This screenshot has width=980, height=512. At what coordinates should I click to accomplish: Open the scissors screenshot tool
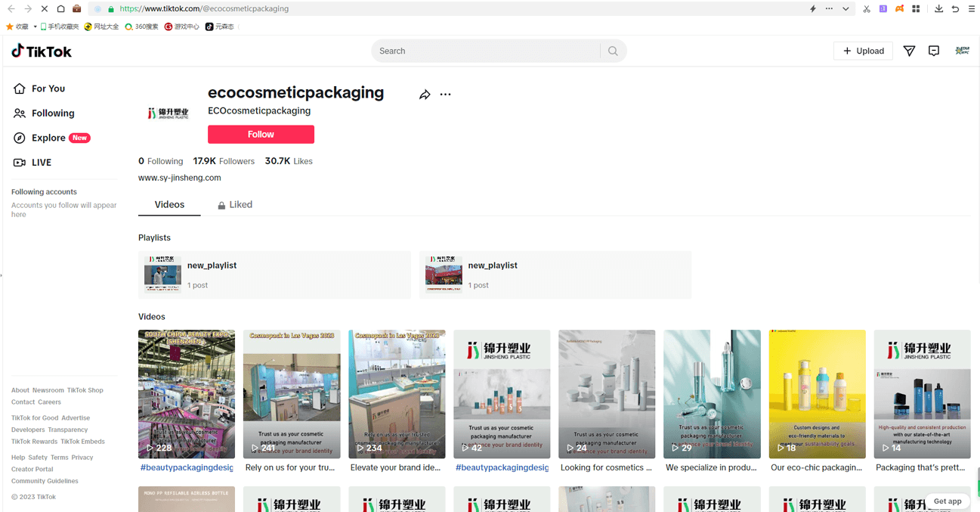(x=867, y=9)
